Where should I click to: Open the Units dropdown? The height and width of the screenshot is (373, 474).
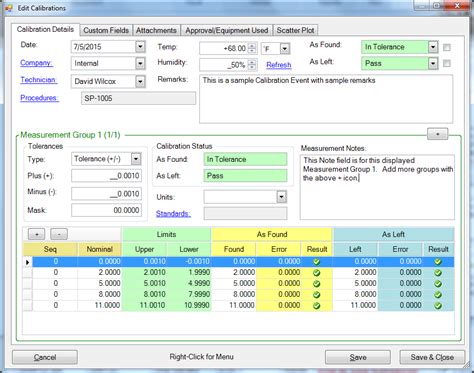click(x=282, y=197)
